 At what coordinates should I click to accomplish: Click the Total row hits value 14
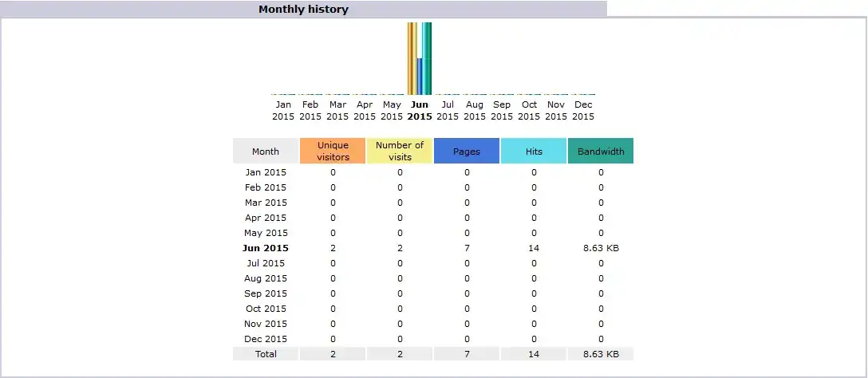pos(534,353)
